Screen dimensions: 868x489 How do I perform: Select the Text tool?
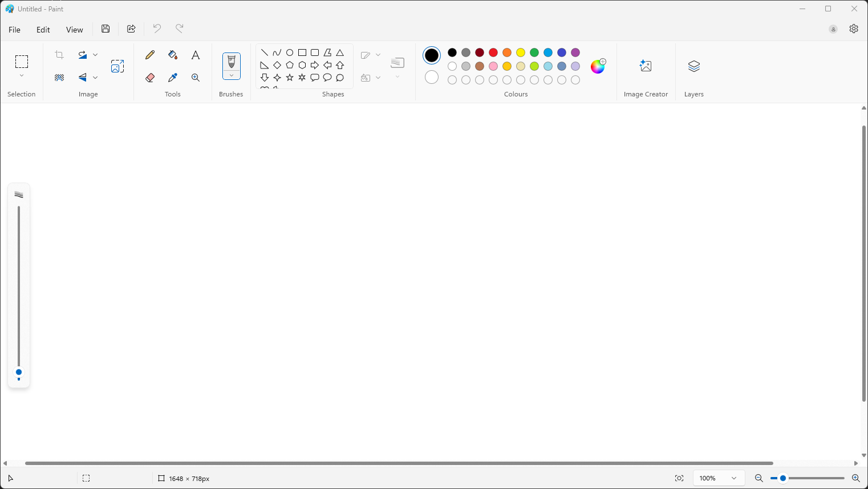click(196, 55)
